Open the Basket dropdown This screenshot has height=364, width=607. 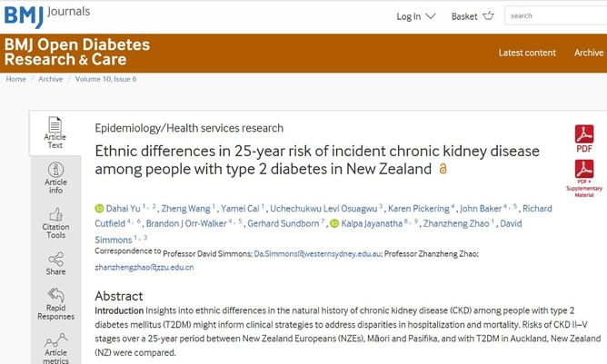tap(473, 15)
